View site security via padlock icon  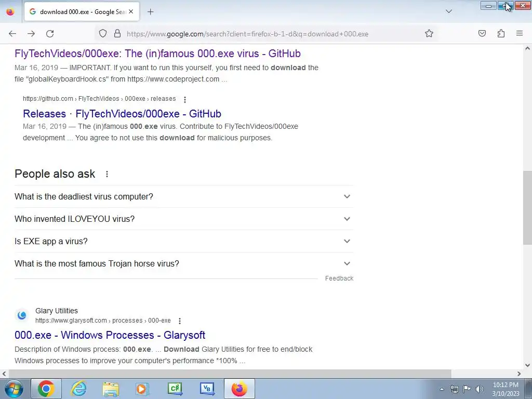pos(117,33)
